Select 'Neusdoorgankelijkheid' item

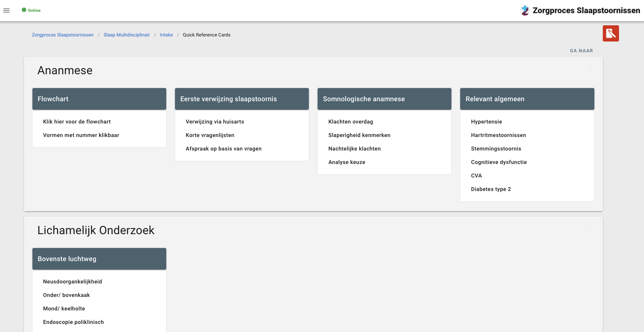[x=72, y=281]
